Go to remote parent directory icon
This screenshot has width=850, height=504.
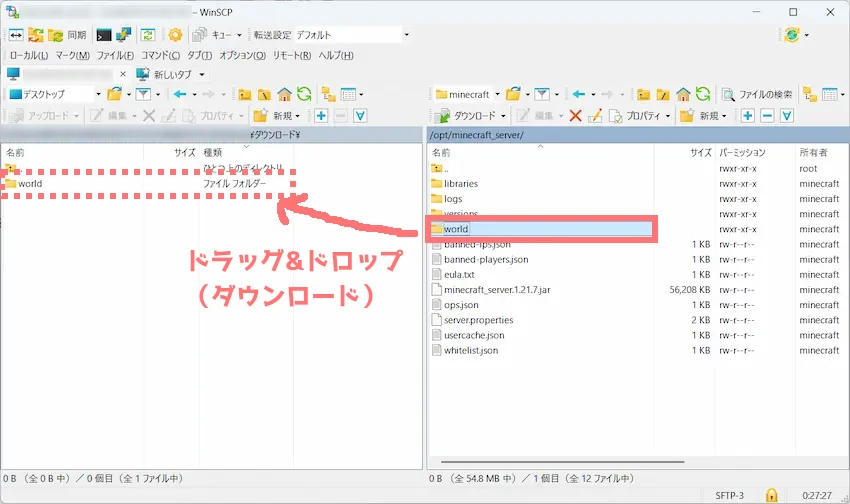click(x=643, y=94)
